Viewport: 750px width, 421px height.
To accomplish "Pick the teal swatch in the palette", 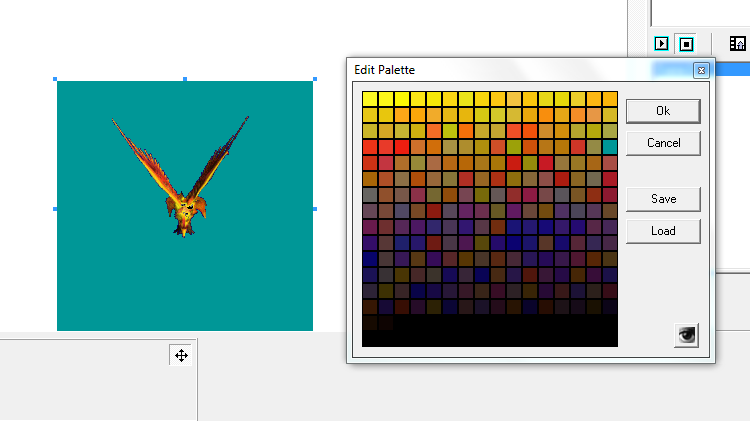I will (609, 147).
